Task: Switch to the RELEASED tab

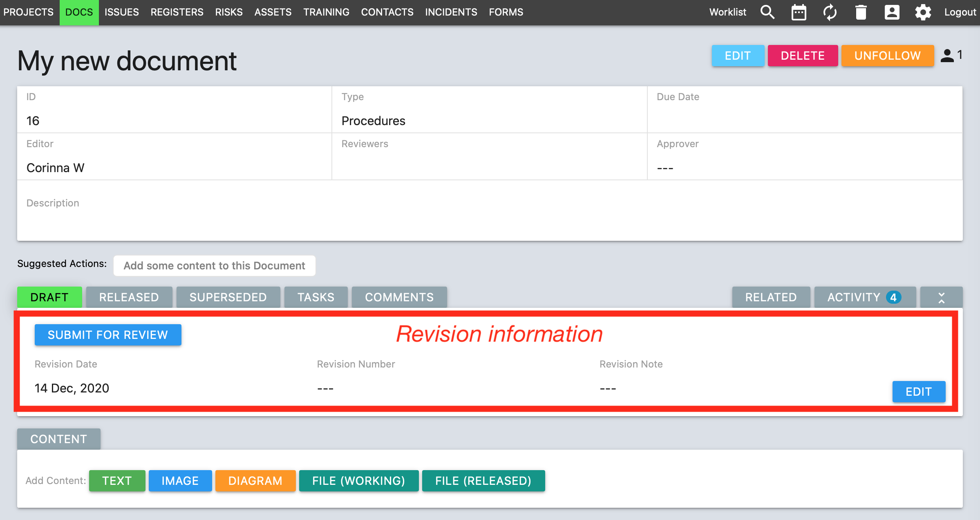Action: point(129,297)
